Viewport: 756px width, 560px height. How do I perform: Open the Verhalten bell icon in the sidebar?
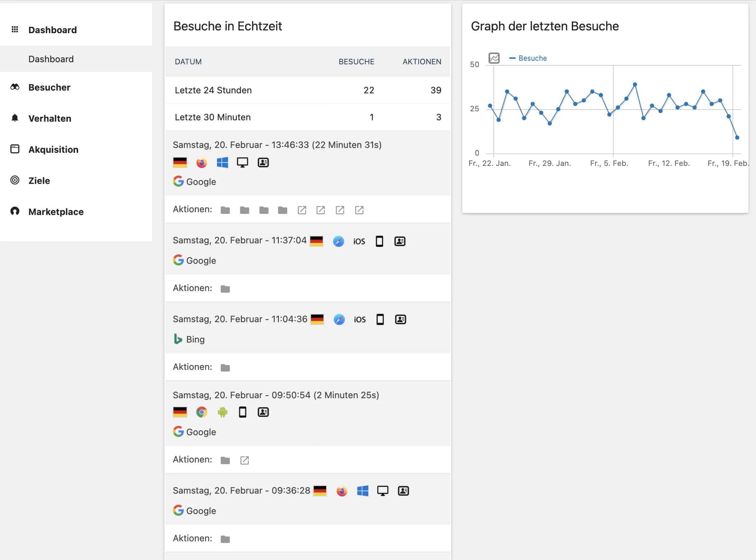(x=15, y=118)
